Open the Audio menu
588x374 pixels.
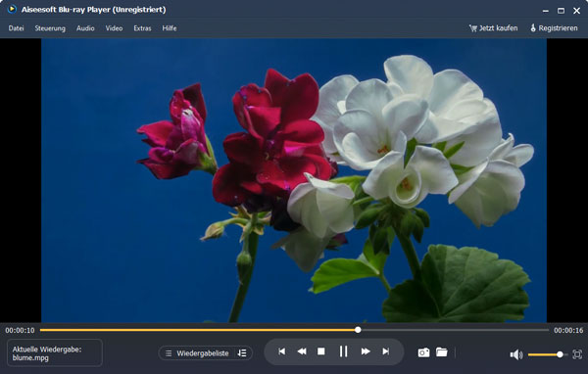[x=85, y=28]
